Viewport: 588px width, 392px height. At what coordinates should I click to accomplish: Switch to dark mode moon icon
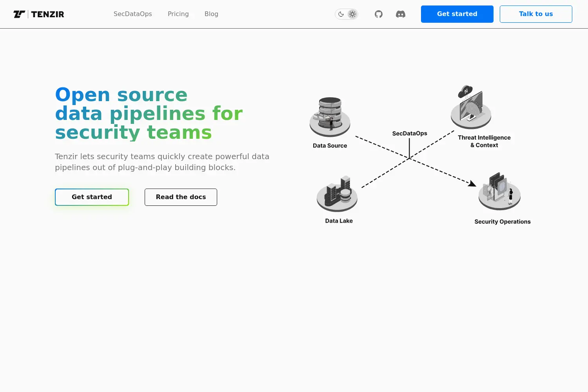coord(341,14)
